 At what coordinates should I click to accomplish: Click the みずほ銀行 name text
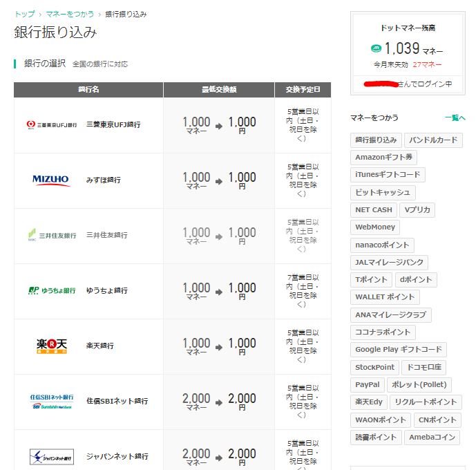point(103,180)
